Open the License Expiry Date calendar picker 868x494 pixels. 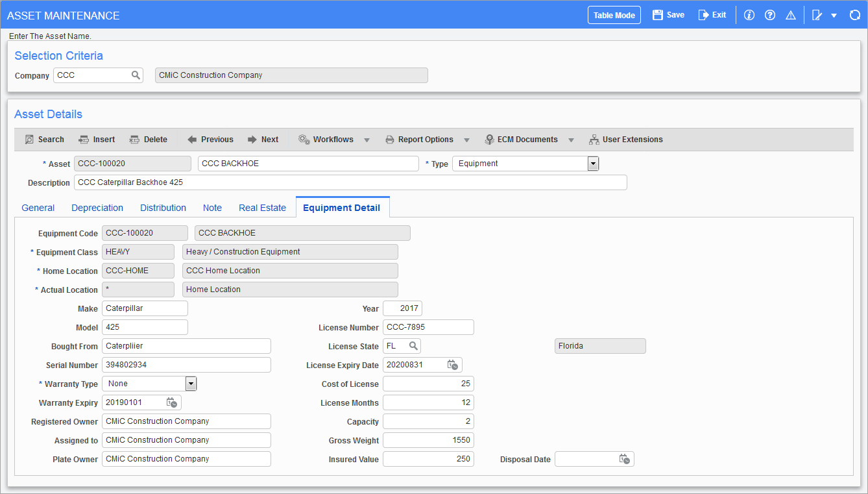tap(453, 365)
